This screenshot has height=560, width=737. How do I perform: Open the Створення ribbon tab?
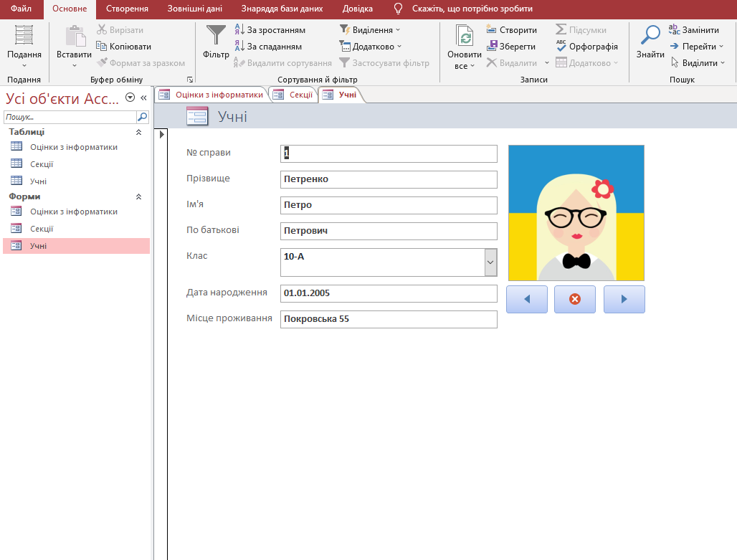pos(127,9)
